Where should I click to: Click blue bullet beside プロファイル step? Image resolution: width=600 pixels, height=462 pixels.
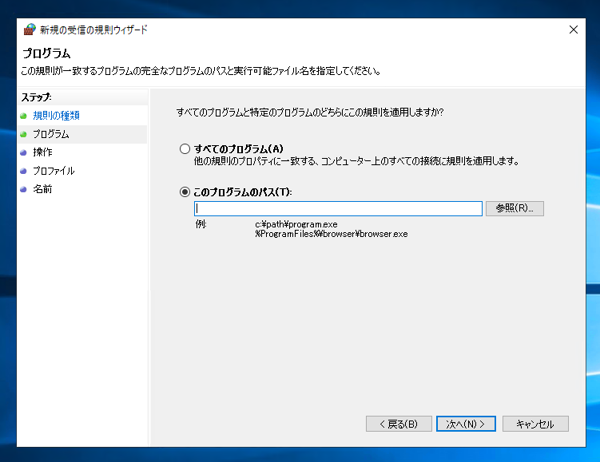click(23, 171)
